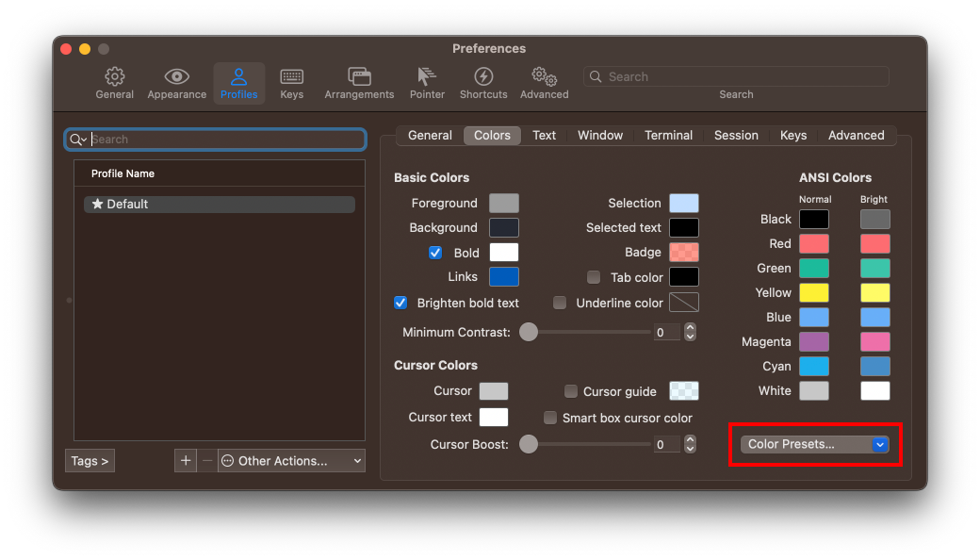Open the Shortcuts lightning icon
The width and height of the screenshot is (980, 560).
(x=483, y=76)
